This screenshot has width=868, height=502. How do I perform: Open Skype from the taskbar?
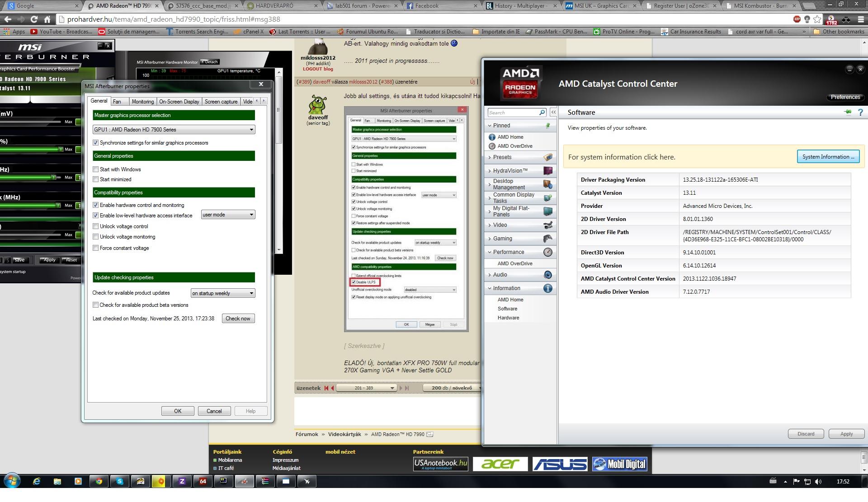point(119,481)
